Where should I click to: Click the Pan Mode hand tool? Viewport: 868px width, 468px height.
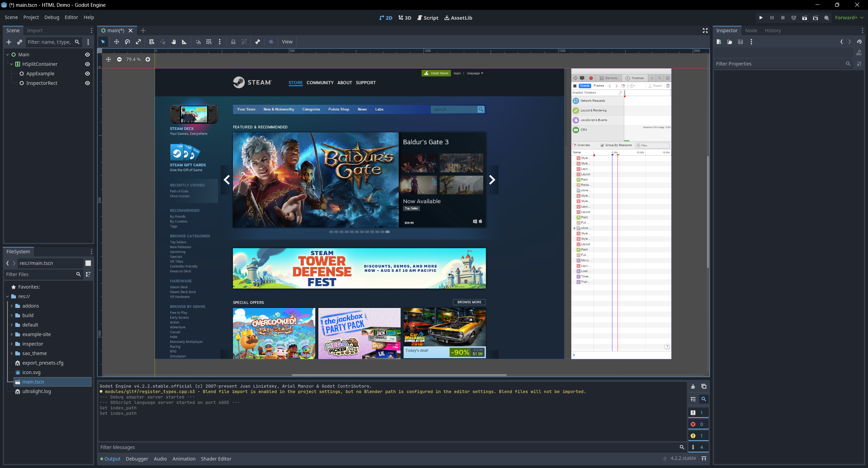click(174, 42)
